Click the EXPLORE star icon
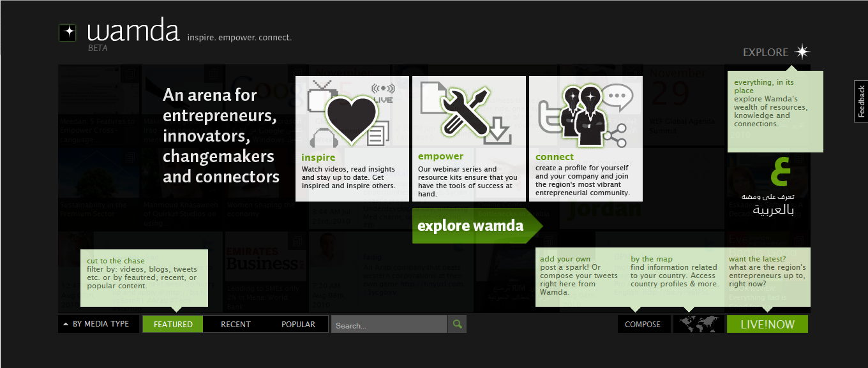This screenshot has height=368, width=868. tap(802, 52)
